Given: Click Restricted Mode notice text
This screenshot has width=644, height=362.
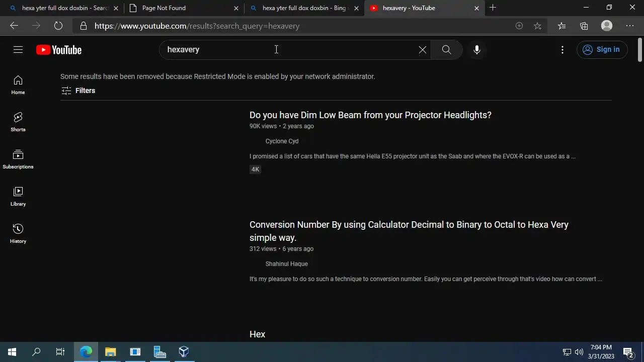Looking at the screenshot, I should point(218,76).
